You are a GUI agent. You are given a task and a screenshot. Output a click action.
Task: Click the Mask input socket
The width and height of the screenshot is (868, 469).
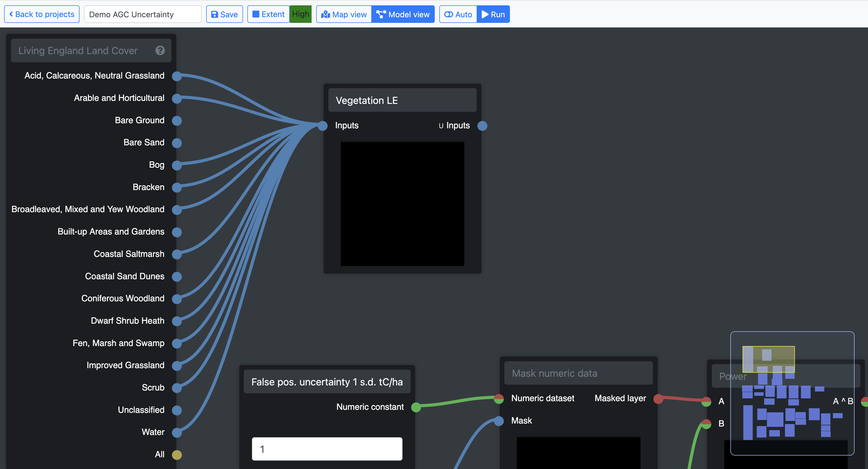tap(499, 421)
